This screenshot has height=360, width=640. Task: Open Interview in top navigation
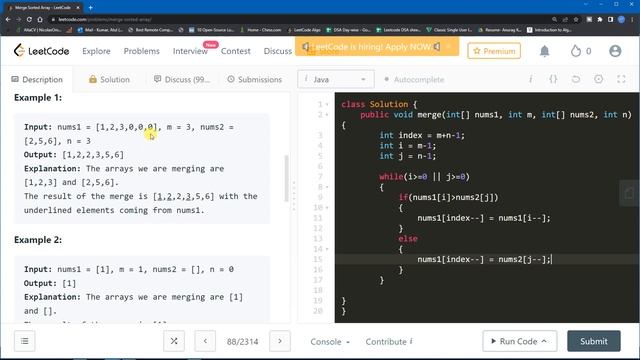pyautogui.click(x=190, y=51)
